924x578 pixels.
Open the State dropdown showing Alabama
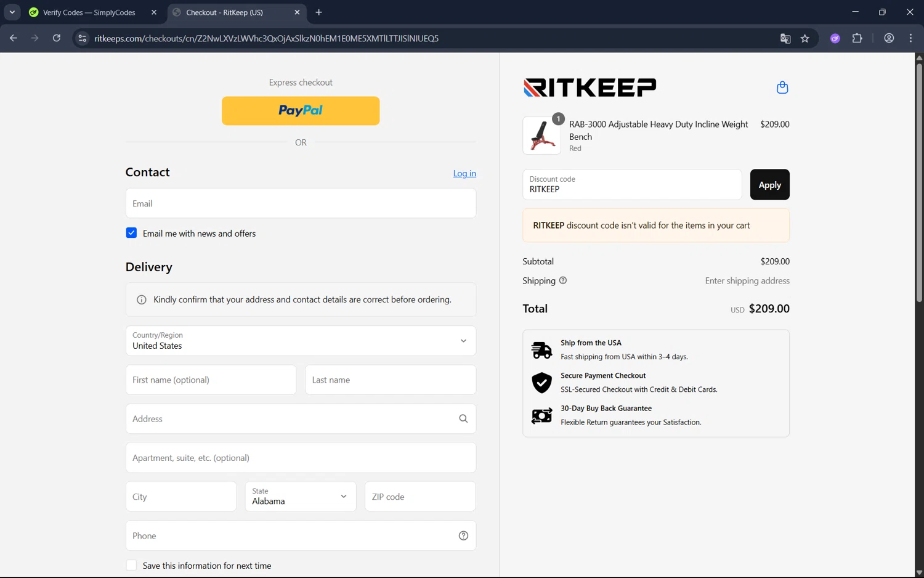pyautogui.click(x=301, y=497)
